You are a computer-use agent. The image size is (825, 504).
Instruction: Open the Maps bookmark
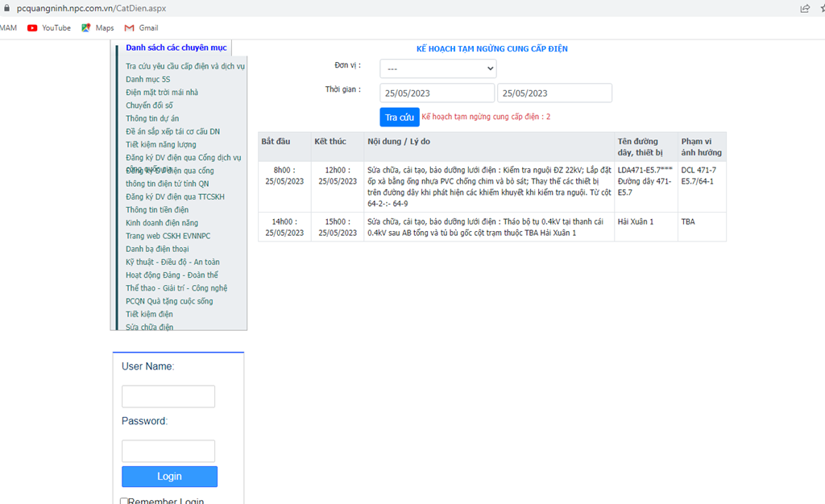[97, 27]
